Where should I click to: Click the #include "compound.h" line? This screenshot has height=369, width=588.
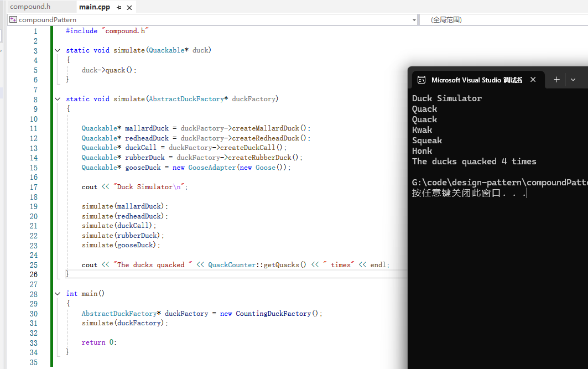pos(107,31)
